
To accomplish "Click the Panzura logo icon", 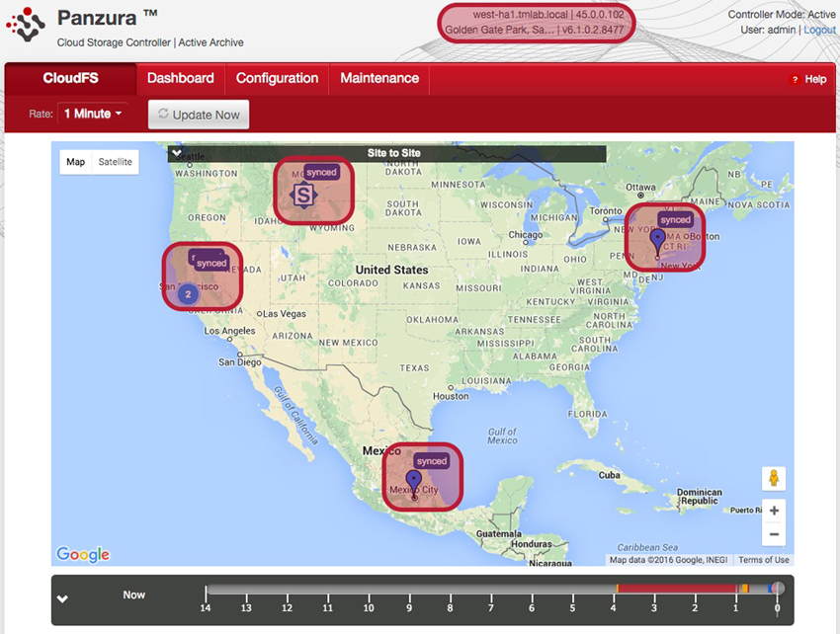I will [25, 24].
